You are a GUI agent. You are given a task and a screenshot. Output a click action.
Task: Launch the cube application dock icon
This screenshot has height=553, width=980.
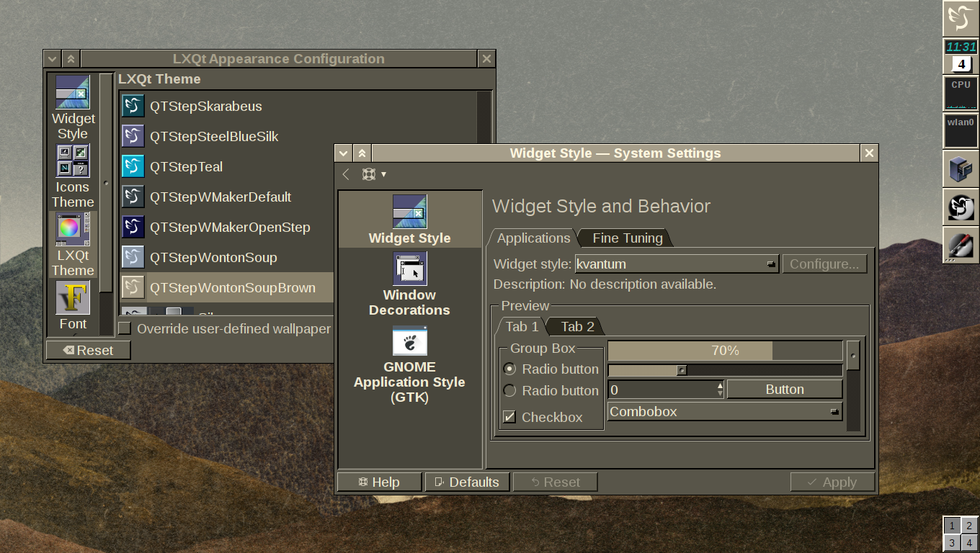pos(961,169)
